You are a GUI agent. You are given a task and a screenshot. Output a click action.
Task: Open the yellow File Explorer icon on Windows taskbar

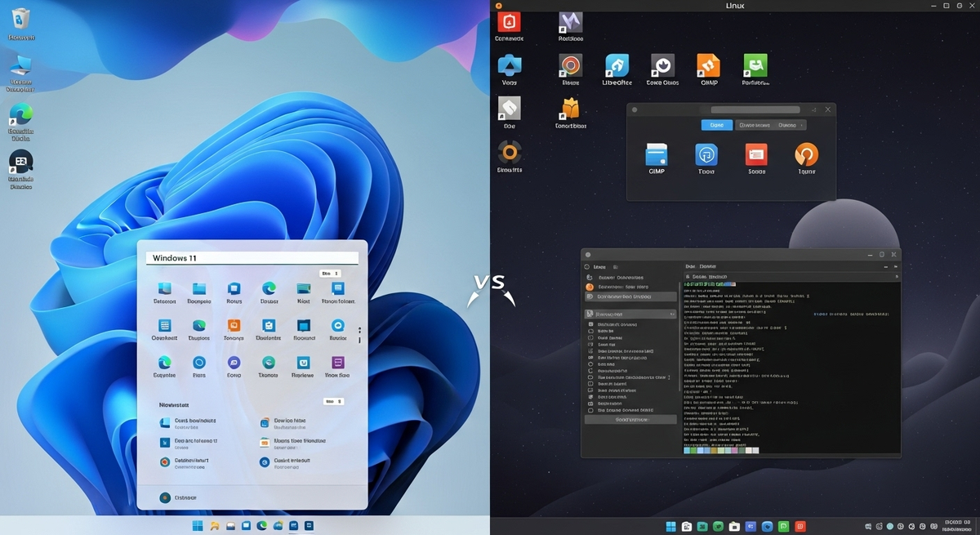point(215,525)
